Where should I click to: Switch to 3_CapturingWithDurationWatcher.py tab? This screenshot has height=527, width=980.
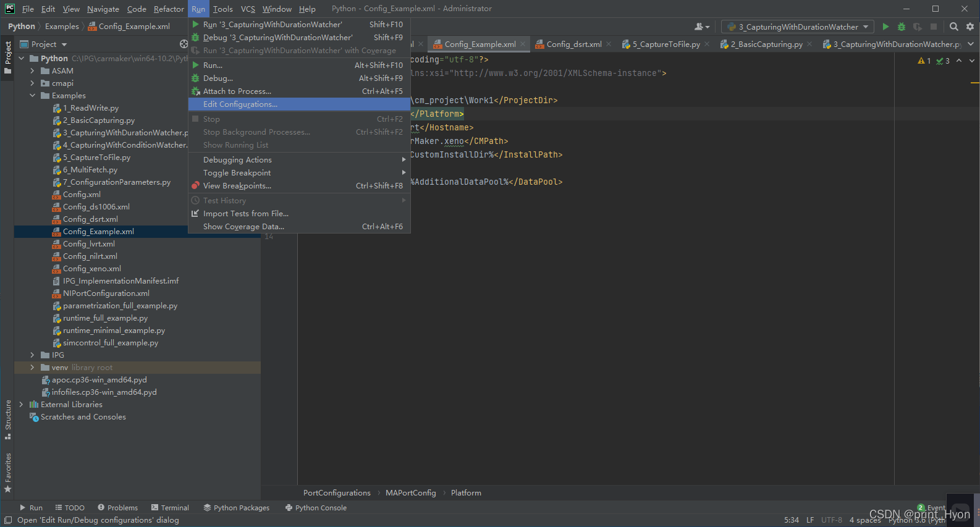[892, 44]
